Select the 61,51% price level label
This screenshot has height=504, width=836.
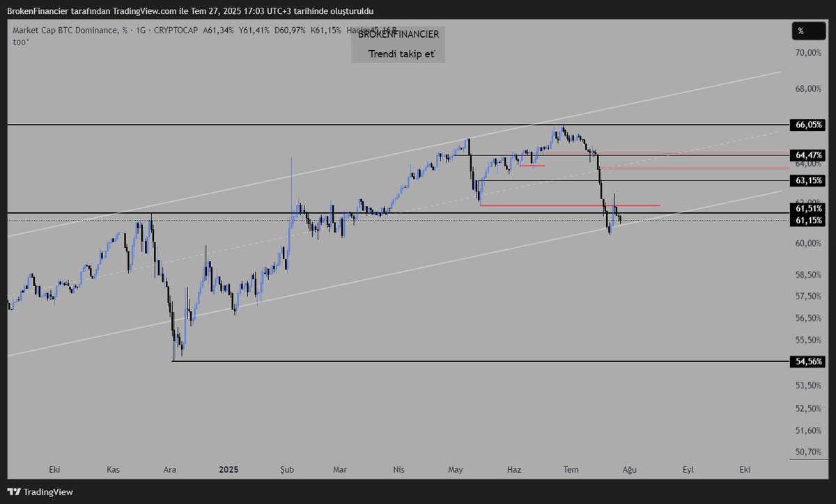tap(808, 208)
